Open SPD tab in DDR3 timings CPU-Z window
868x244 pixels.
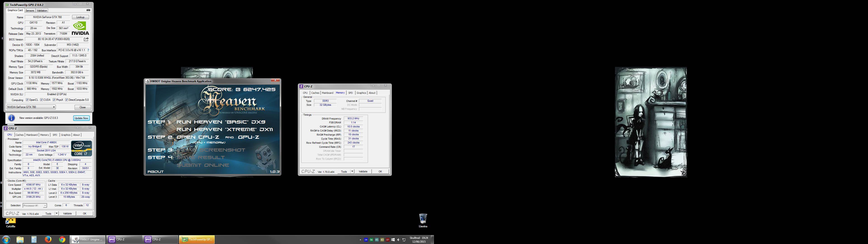click(350, 93)
